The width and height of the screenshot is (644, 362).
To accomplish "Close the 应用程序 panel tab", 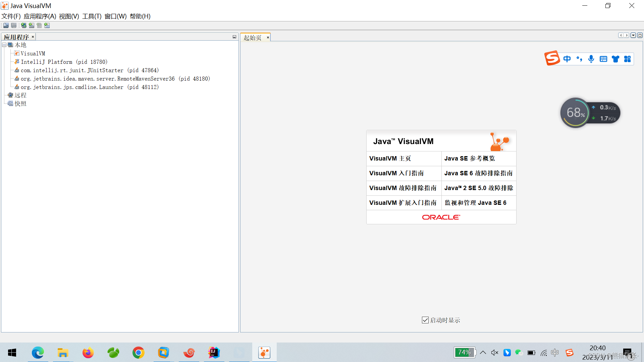I will (33, 37).
